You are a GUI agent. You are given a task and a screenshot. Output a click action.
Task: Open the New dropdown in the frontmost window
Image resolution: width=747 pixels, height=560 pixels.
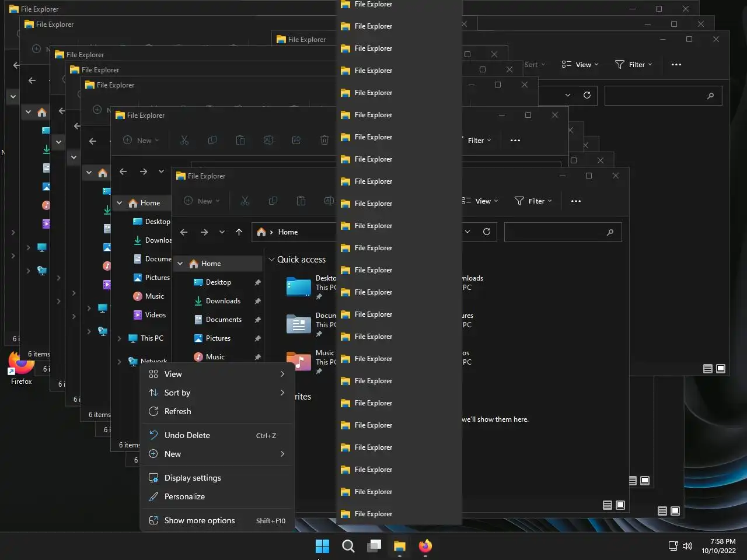[202, 201]
